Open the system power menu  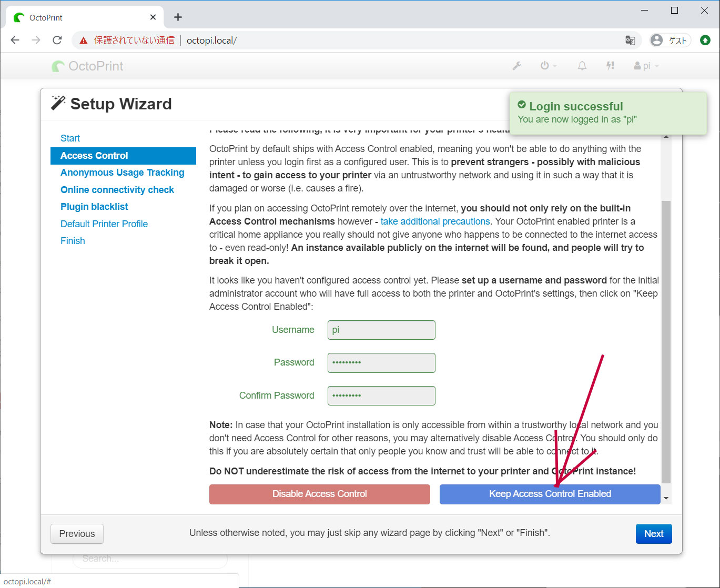click(549, 66)
